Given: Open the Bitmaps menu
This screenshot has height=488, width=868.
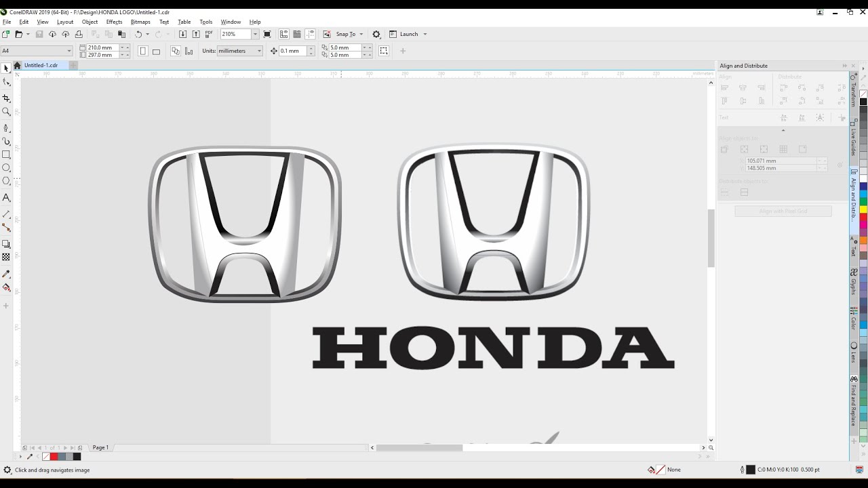Looking at the screenshot, I should pos(140,22).
